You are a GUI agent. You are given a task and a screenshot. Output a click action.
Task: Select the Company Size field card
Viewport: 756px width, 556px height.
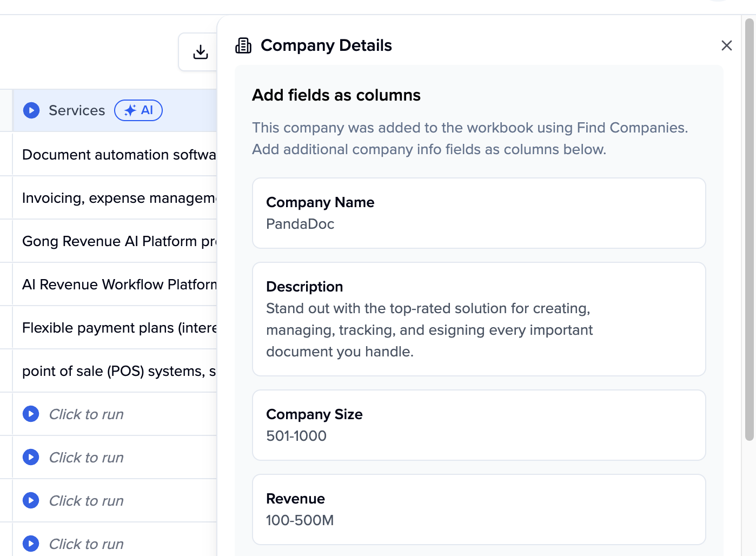[479, 425]
